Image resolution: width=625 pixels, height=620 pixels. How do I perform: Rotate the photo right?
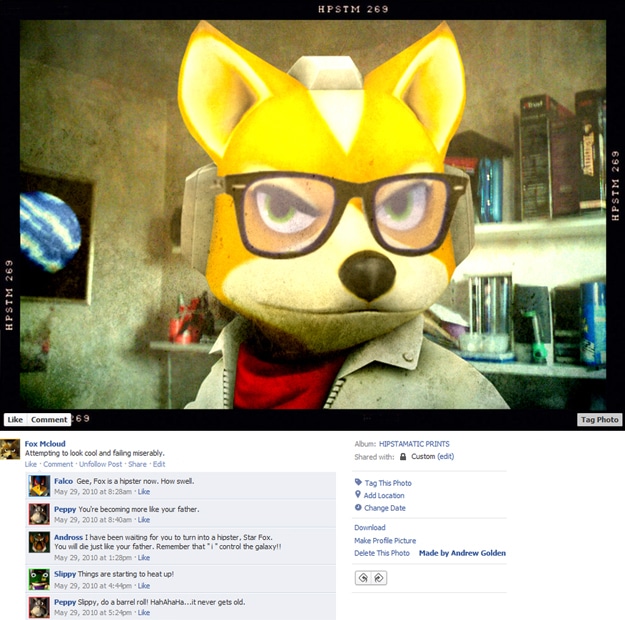[x=379, y=578]
